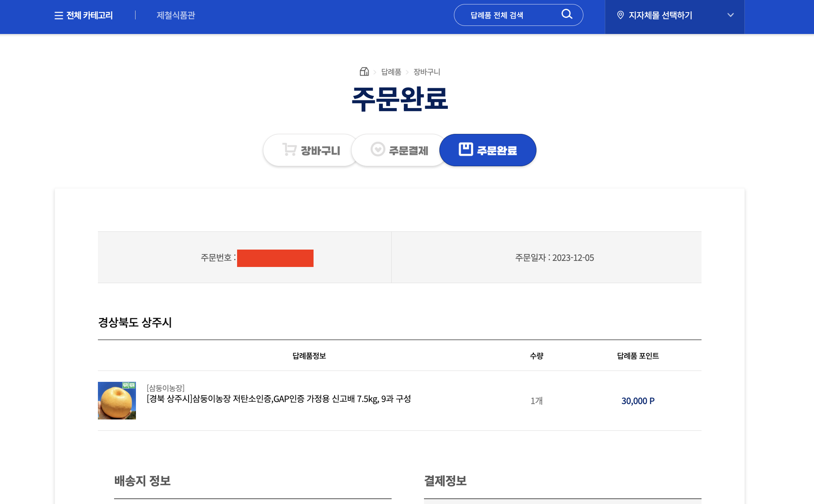814x504 pixels.
Task: Open the pear product thumbnail
Action: tap(117, 400)
